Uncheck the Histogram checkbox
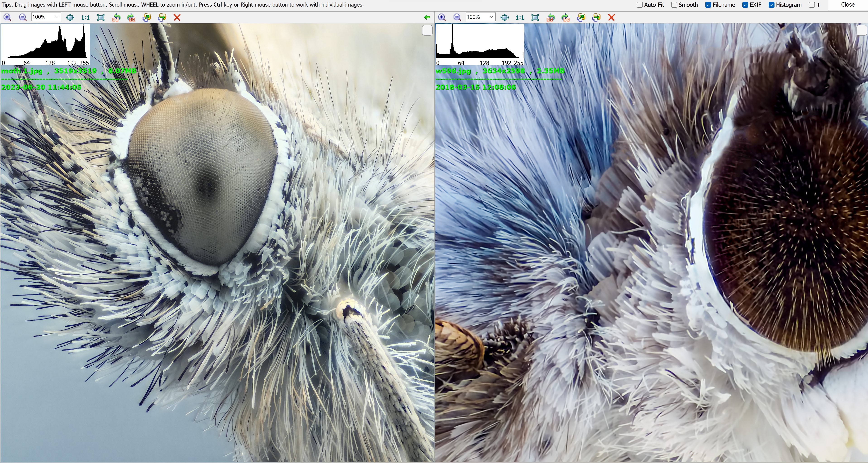Screen dimensions: 868x463 point(771,5)
